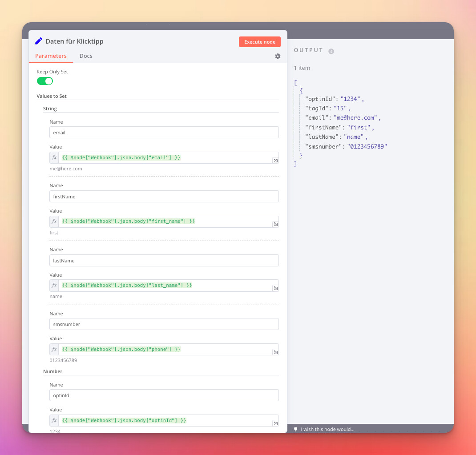The height and width of the screenshot is (455, 476).
Task: Click the resolved value 'name' under lastName
Action: click(x=56, y=297)
